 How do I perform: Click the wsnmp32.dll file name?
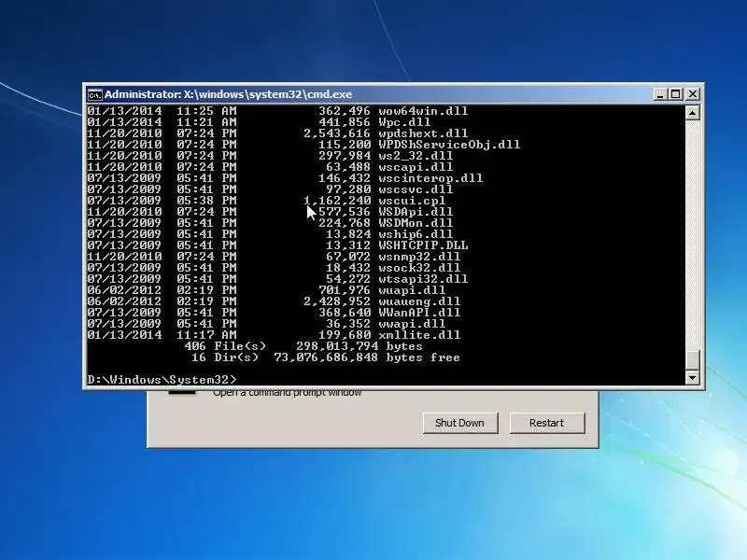pyautogui.click(x=419, y=256)
